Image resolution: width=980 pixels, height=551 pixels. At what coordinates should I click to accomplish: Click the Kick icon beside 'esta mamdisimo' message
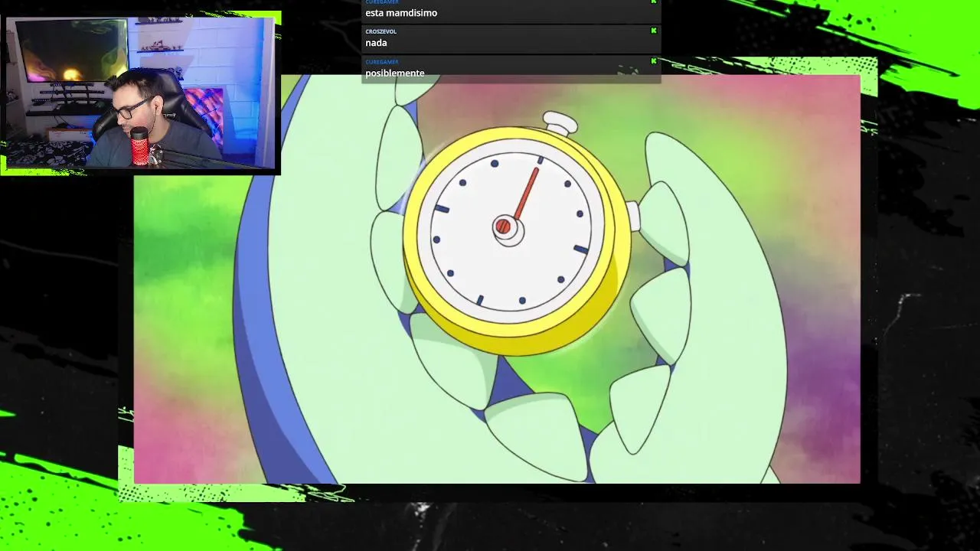coord(654,2)
